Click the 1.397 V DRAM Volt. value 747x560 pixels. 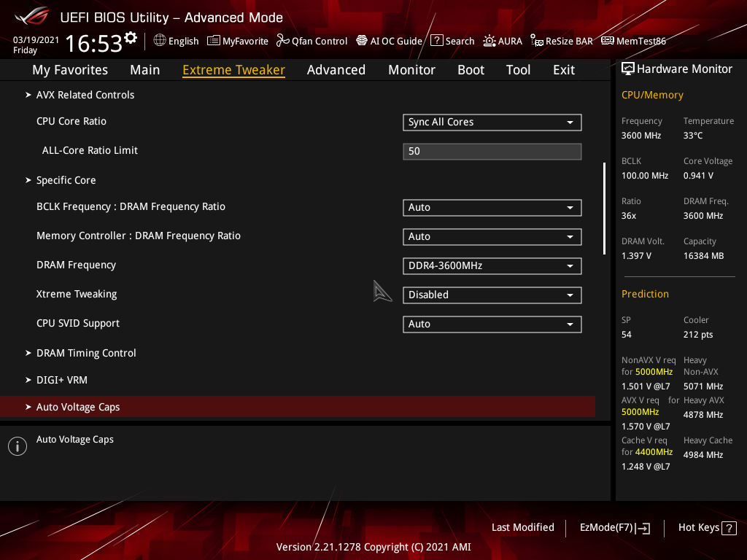click(x=636, y=256)
